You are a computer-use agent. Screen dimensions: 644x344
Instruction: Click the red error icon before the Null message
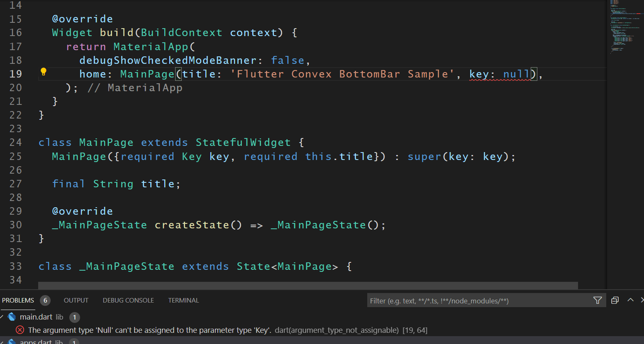click(20, 330)
